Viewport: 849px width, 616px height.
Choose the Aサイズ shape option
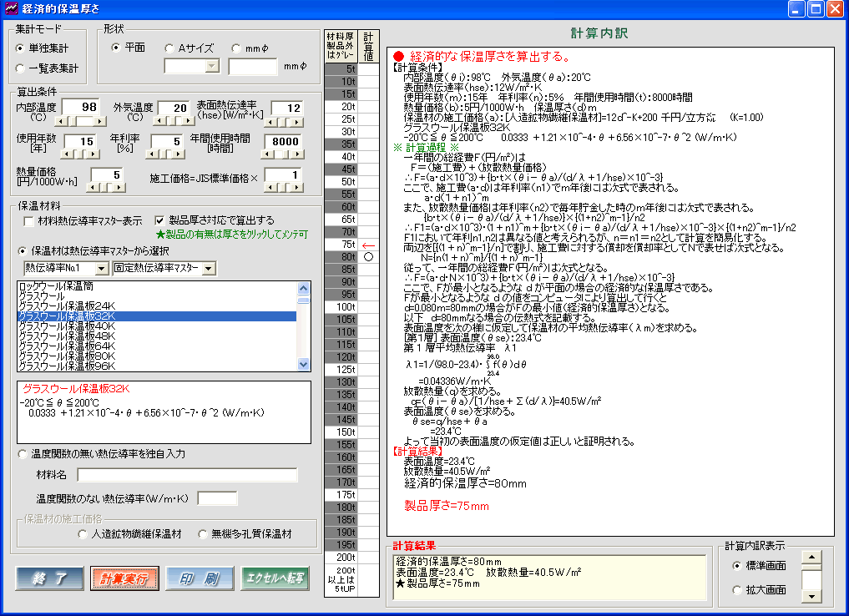point(169,48)
